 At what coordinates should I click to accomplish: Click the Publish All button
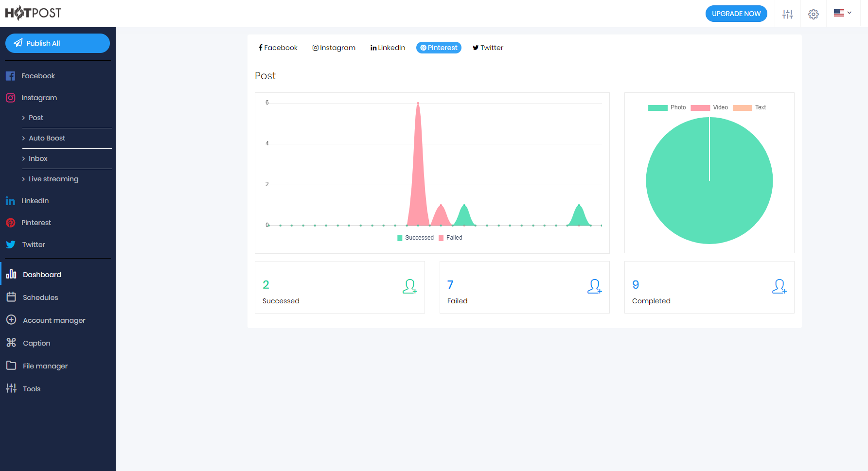coord(57,43)
